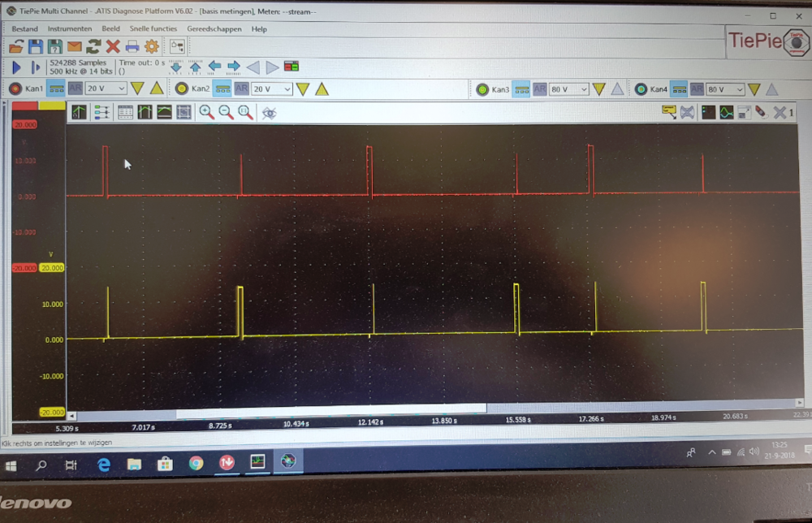Image resolution: width=812 pixels, height=523 pixels.
Task: Expand the Kan4 80 V range dropdown
Action: coord(725,89)
